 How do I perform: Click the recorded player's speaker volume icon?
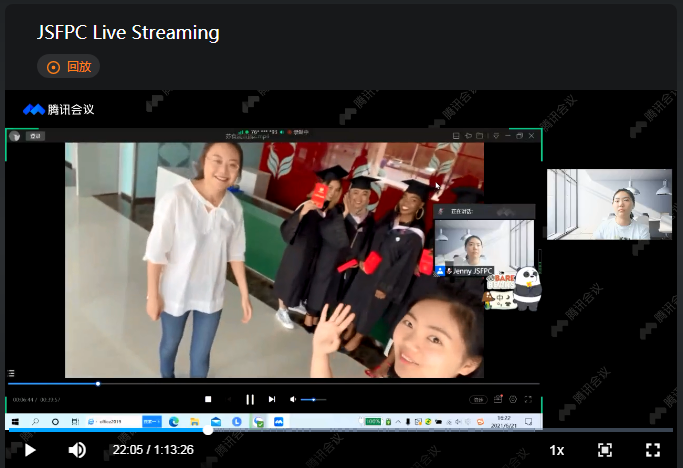pyautogui.click(x=293, y=399)
